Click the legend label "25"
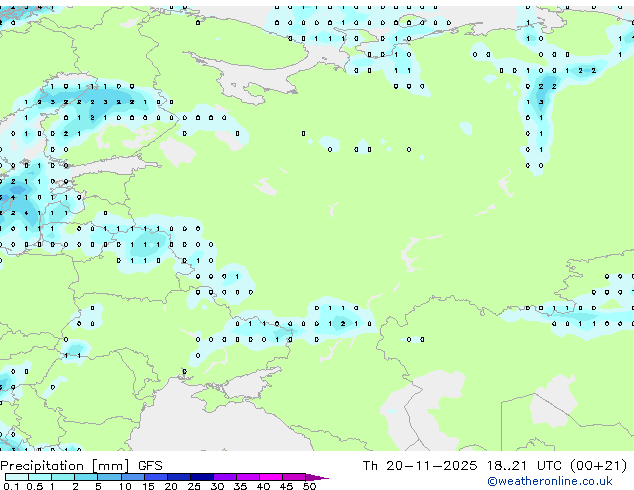This screenshot has width=634, height=490. tap(194, 486)
